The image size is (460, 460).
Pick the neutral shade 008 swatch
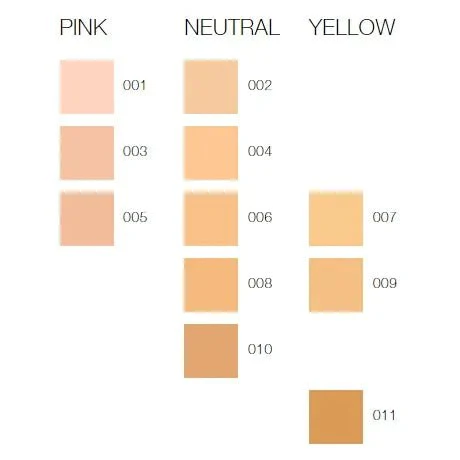pyautogui.click(x=211, y=285)
